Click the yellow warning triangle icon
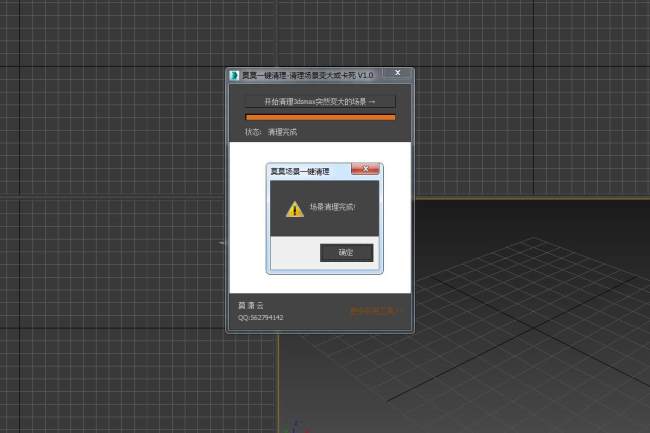The height and width of the screenshot is (433, 650). 294,209
